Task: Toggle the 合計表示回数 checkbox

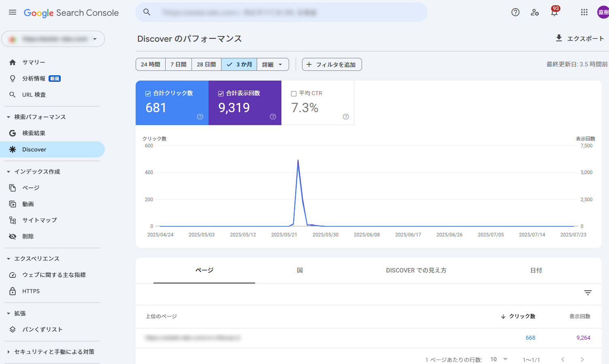Action: coord(221,94)
